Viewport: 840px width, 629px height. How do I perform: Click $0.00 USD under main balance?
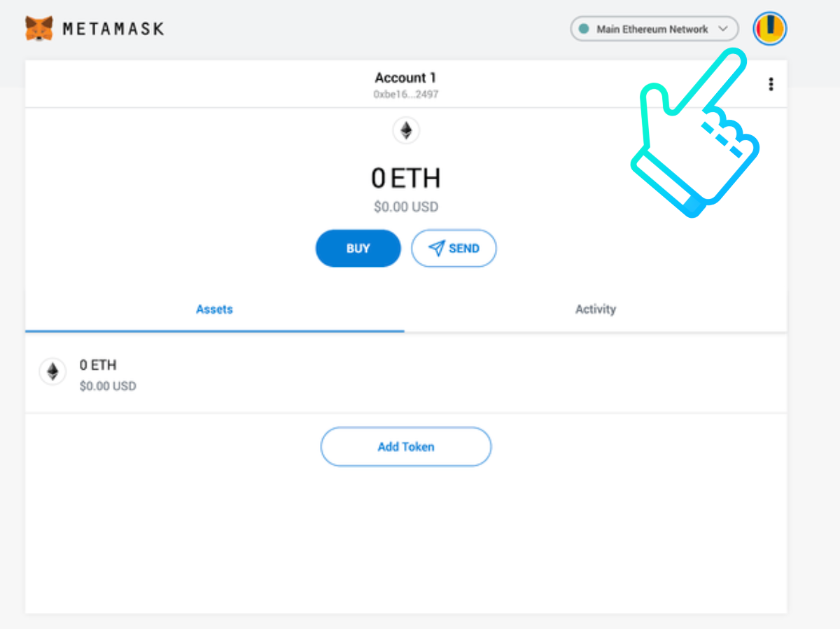click(406, 207)
